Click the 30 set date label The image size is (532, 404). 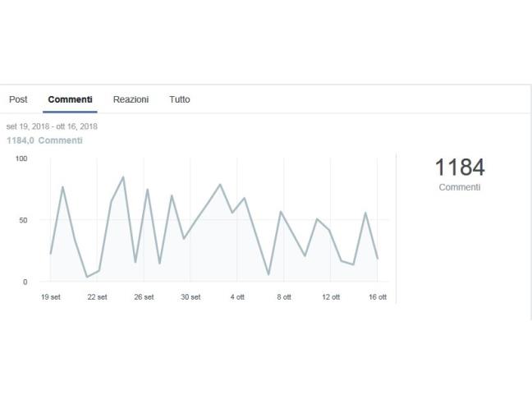pos(190,297)
